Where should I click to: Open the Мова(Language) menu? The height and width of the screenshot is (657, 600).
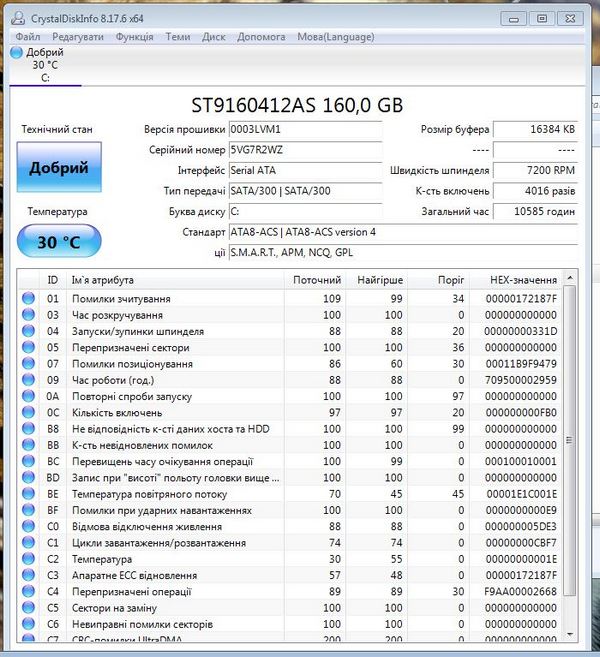pos(335,37)
